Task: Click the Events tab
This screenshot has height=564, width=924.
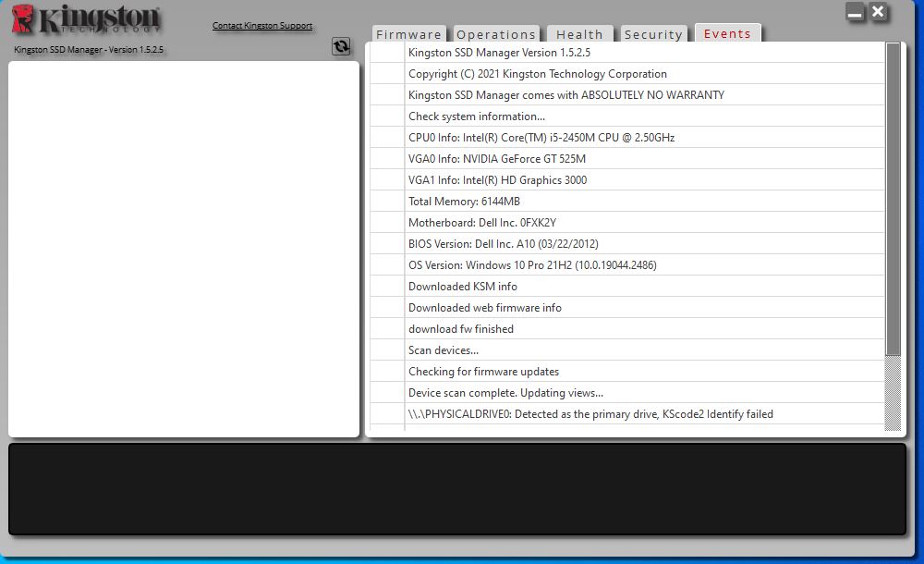Action: [x=728, y=33]
